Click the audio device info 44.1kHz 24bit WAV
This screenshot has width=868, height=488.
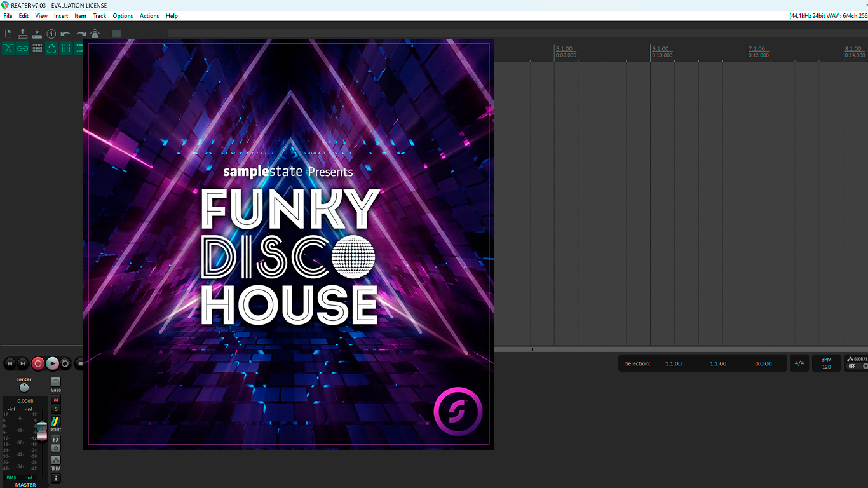point(828,15)
